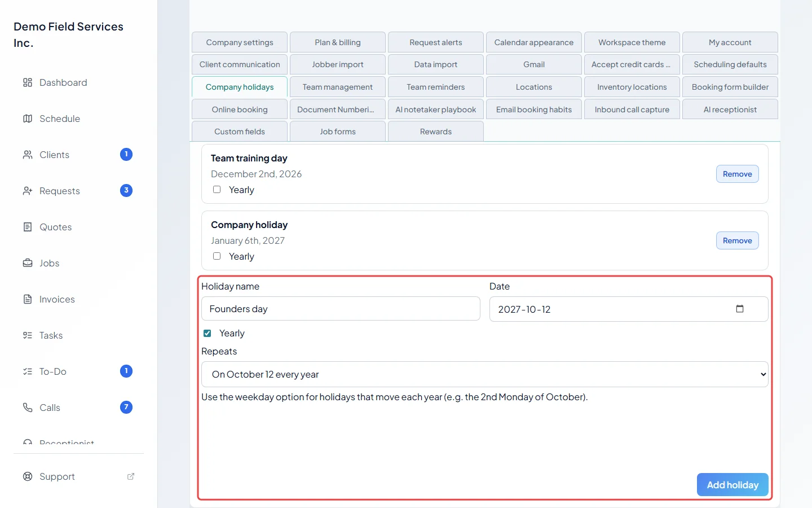The image size is (812, 508).
Task: Click the Tasks list icon in sidebar
Action: click(28, 335)
